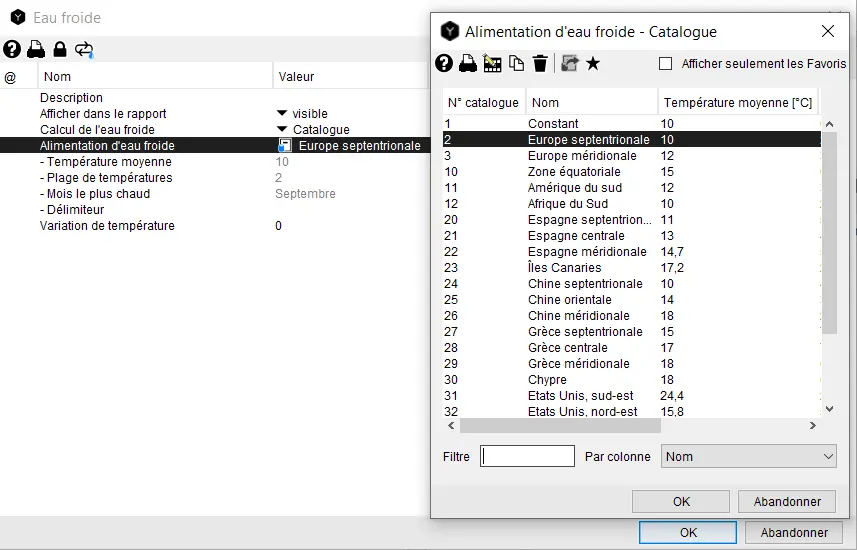Screen dimensions: 857x550
Task: Select the Îles Canaries catalogue row
Action: [x=565, y=268]
